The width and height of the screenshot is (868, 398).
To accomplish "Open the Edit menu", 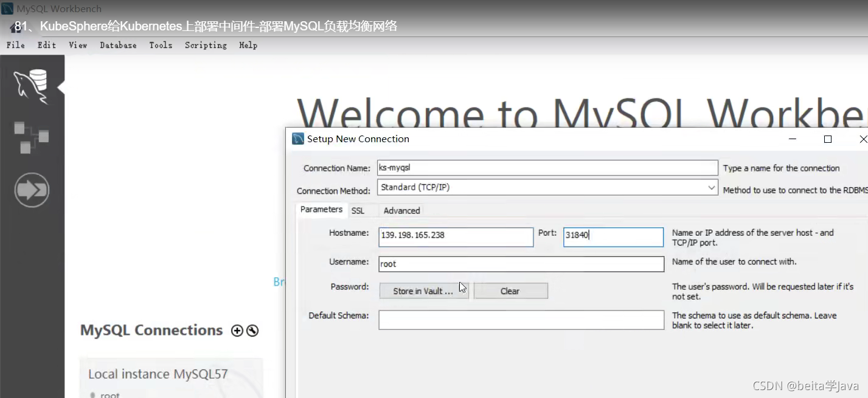I will 47,45.
